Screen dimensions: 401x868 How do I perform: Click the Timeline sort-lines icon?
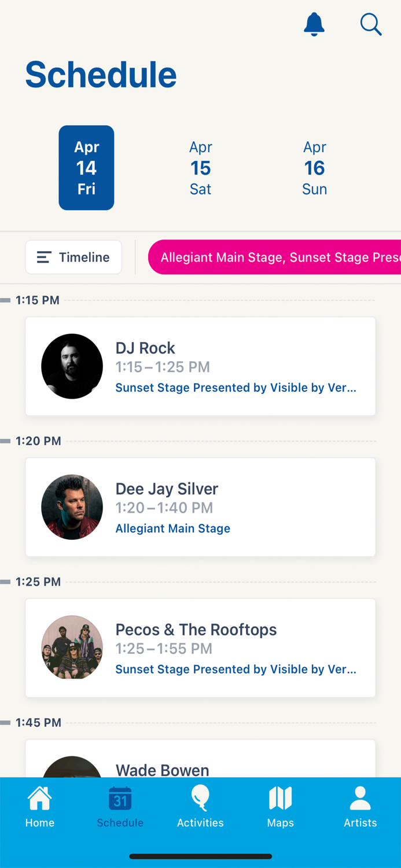pos(43,257)
